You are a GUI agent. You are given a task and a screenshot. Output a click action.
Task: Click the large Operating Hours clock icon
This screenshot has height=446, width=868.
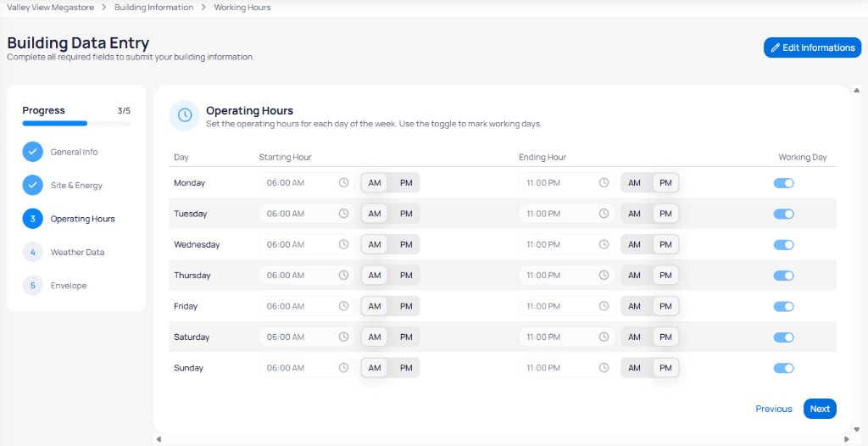coord(184,115)
